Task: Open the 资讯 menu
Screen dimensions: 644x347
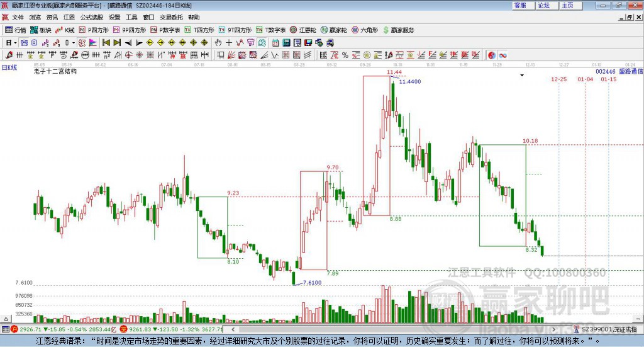Action: [52, 17]
